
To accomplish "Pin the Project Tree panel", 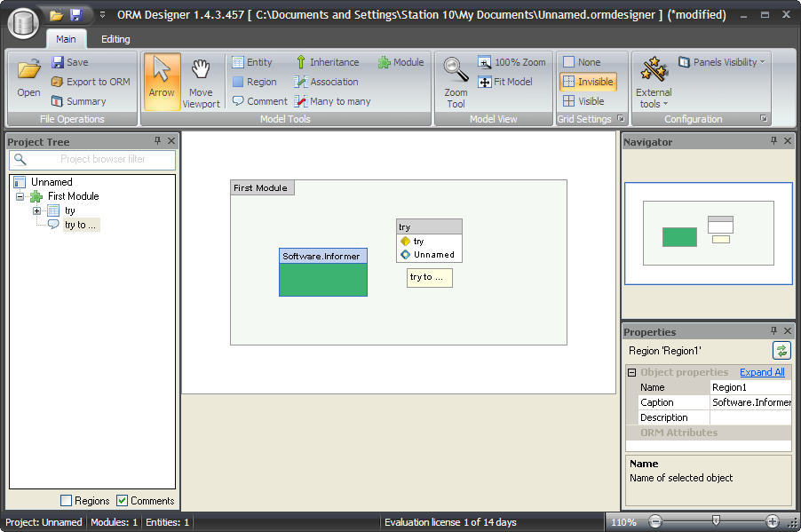I will click(157, 140).
